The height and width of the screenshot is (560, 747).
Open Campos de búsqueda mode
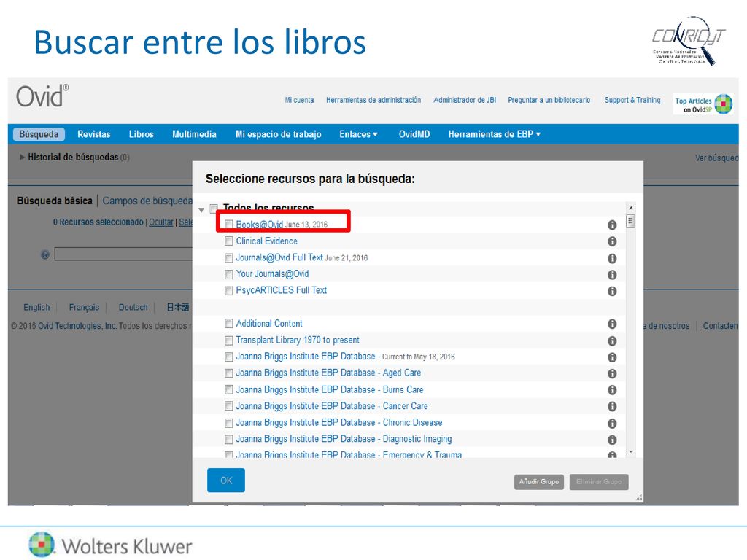click(147, 201)
